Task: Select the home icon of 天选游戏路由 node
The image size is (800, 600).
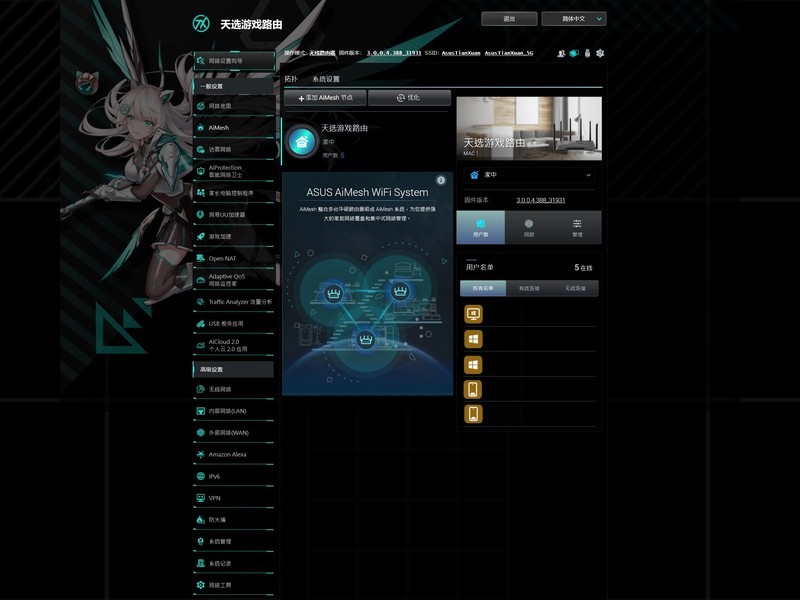Action: 302,142
